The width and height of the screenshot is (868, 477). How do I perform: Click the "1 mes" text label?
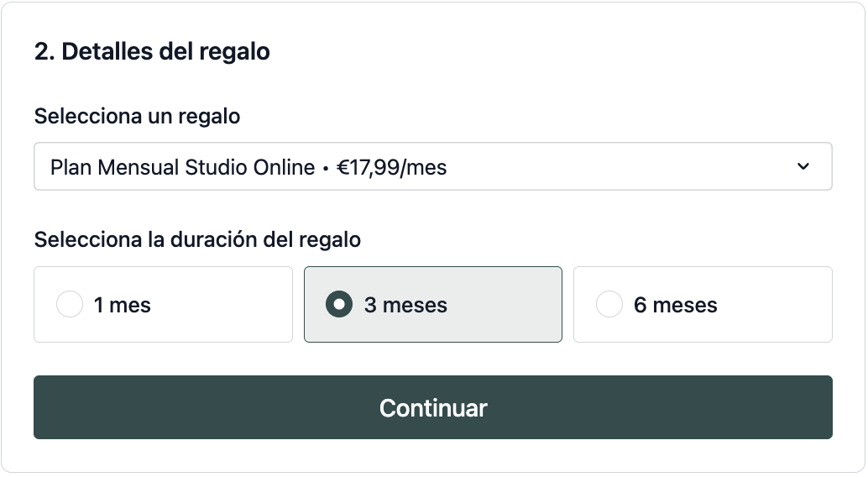(123, 305)
